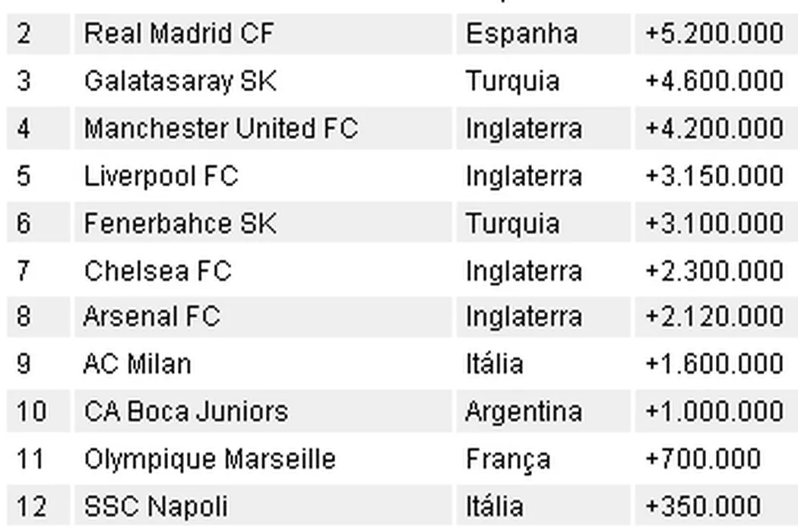Click Turquia in the Fenerbahce row
The width and height of the screenshot is (798, 532).
point(512,223)
